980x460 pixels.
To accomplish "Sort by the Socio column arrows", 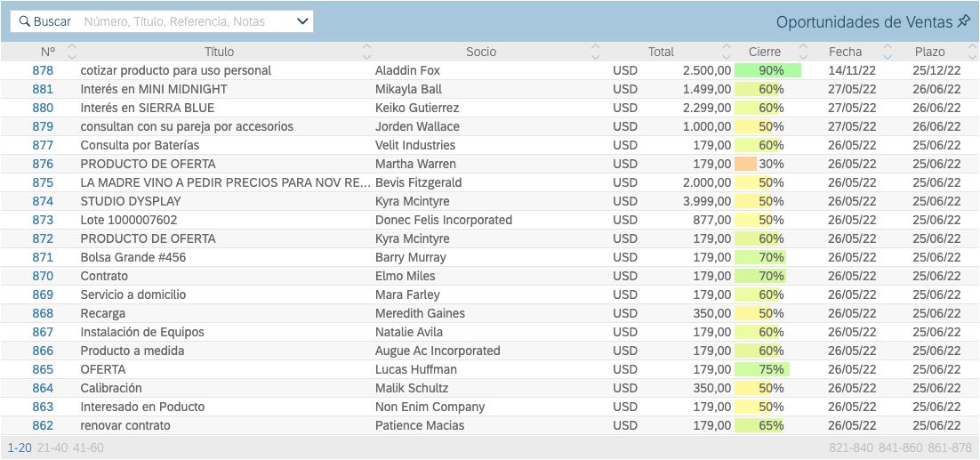I will pyautogui.click(x=596, y=52).
